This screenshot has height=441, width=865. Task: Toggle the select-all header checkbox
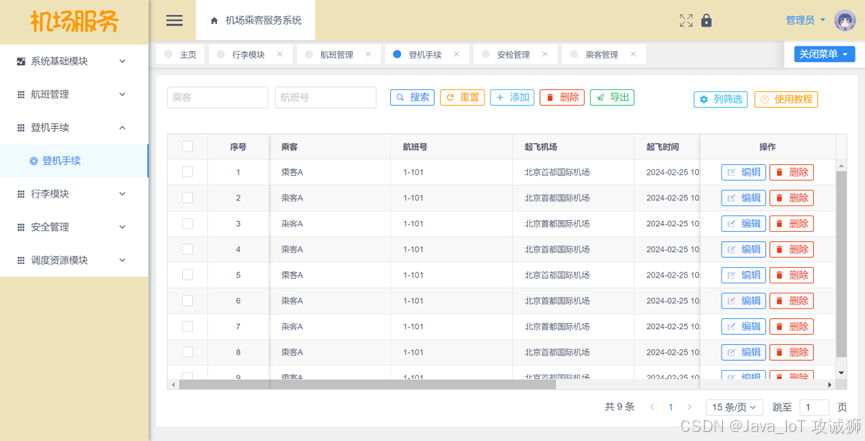188,146
